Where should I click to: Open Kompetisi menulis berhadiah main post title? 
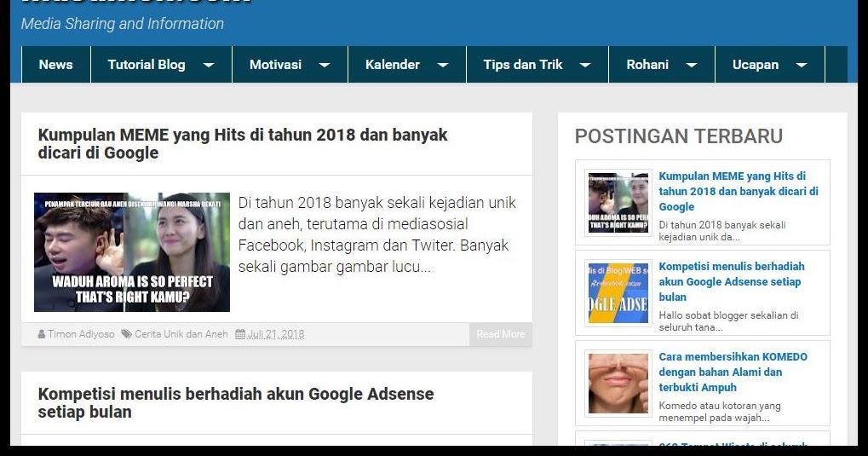236,403
